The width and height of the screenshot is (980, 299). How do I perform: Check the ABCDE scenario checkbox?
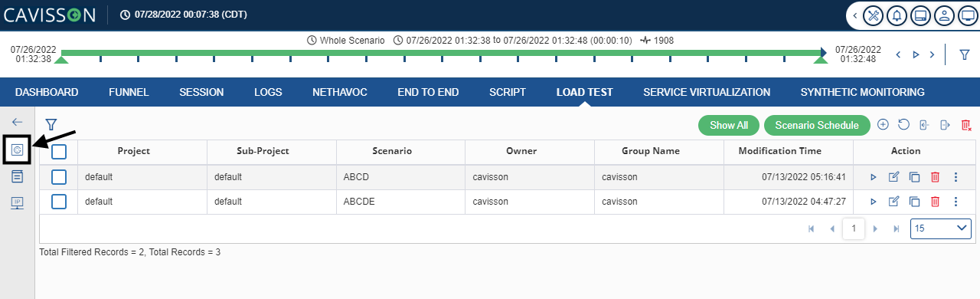point(59,202)
